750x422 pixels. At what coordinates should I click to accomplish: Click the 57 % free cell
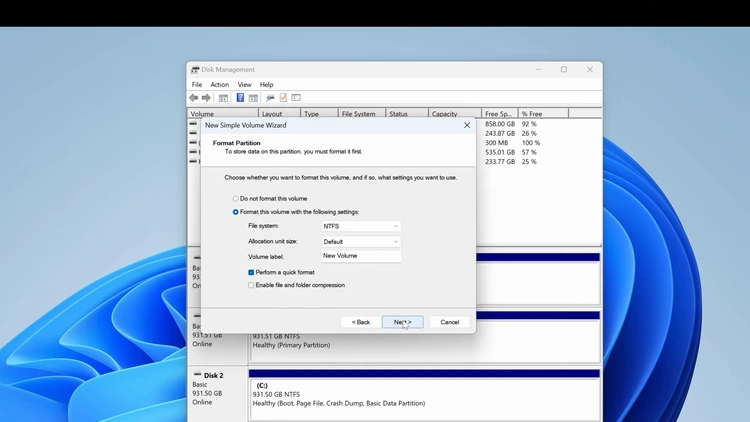(x=529, y=152)
